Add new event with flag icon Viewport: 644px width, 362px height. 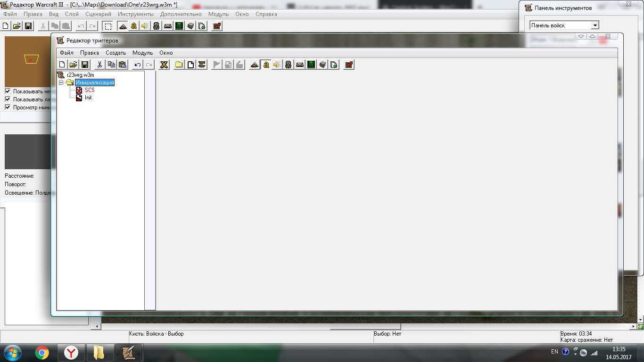[217, 65]
